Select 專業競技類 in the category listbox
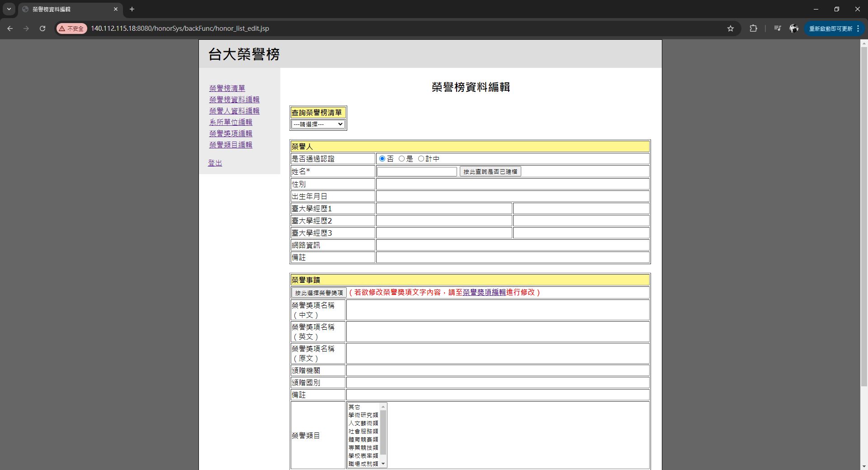This screenshot has height=470, width=868. click(x=363, y=448)
